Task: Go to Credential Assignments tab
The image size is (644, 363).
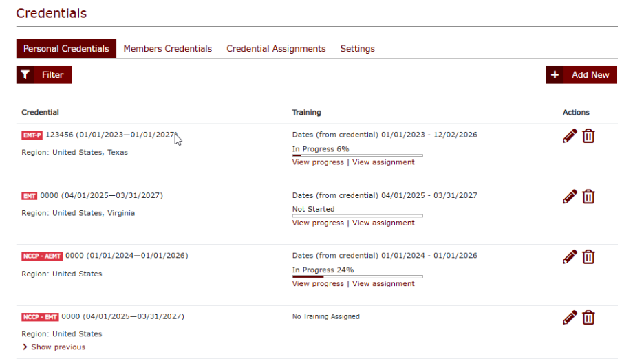Action: point(276,48)
